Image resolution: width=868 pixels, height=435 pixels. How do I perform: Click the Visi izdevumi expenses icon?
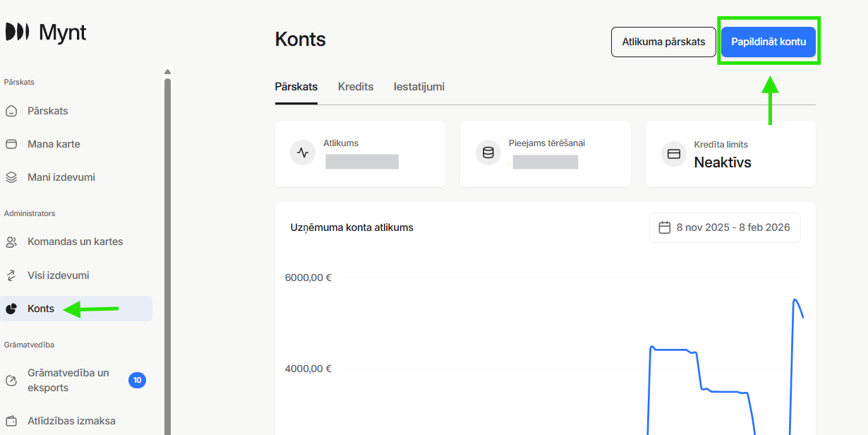click(x=12, y=275)
